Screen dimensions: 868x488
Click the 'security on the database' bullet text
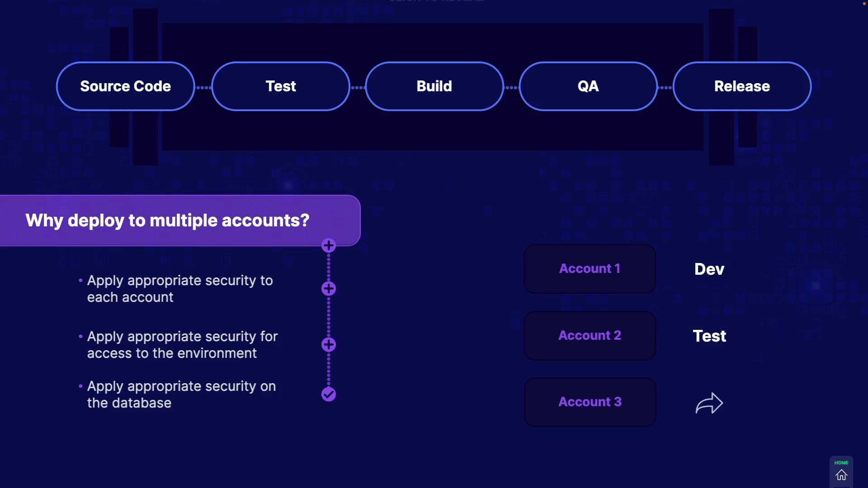pyautogui.click(x=181, y=394)
